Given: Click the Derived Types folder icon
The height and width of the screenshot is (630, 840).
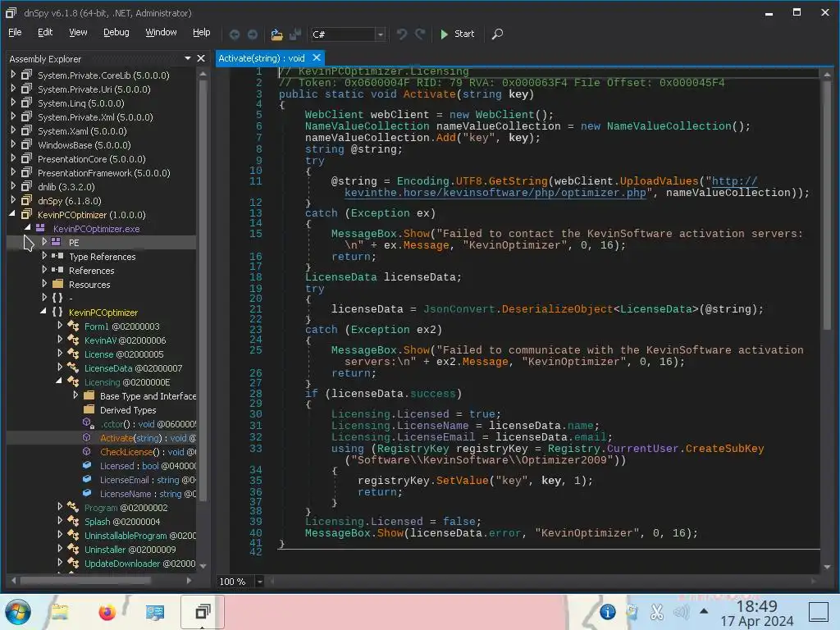Looking at the screenshot, I should pyautogui.click(x=89, y=409).
